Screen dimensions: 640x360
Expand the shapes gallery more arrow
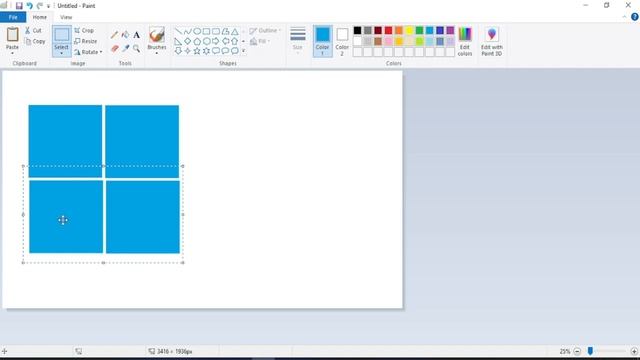point(244,51)
